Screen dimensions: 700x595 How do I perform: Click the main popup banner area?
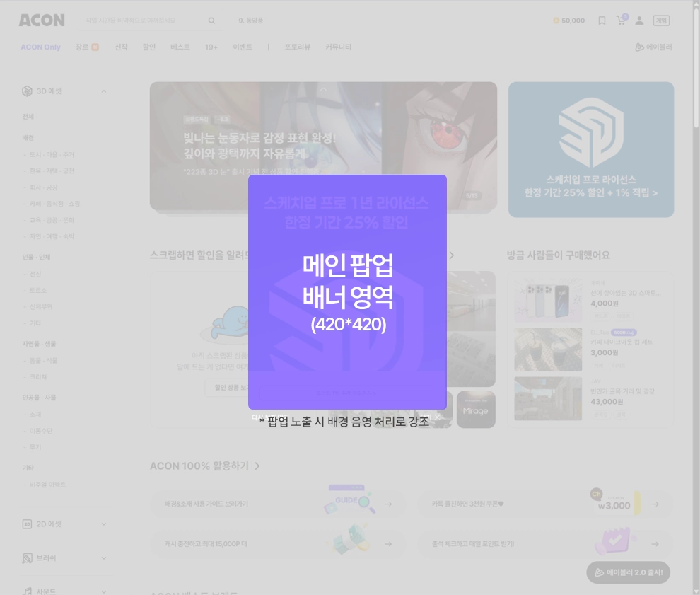point(347,292)
